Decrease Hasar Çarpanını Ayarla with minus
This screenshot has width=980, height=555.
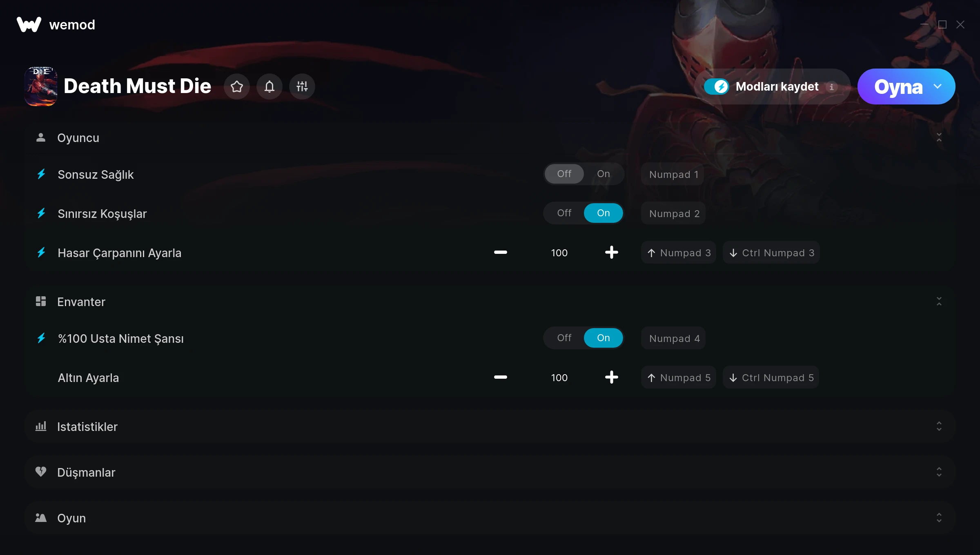[501, 253]
